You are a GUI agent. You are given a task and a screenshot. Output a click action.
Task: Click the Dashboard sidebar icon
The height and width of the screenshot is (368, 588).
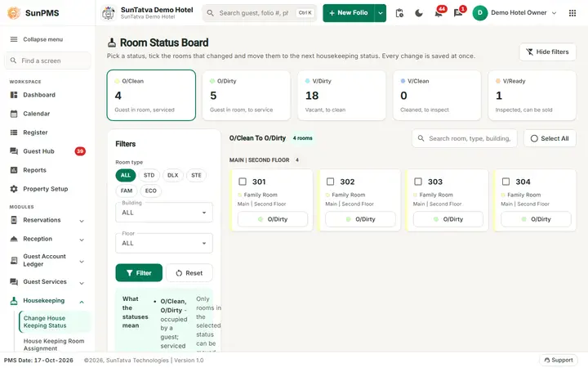[14, 95]
